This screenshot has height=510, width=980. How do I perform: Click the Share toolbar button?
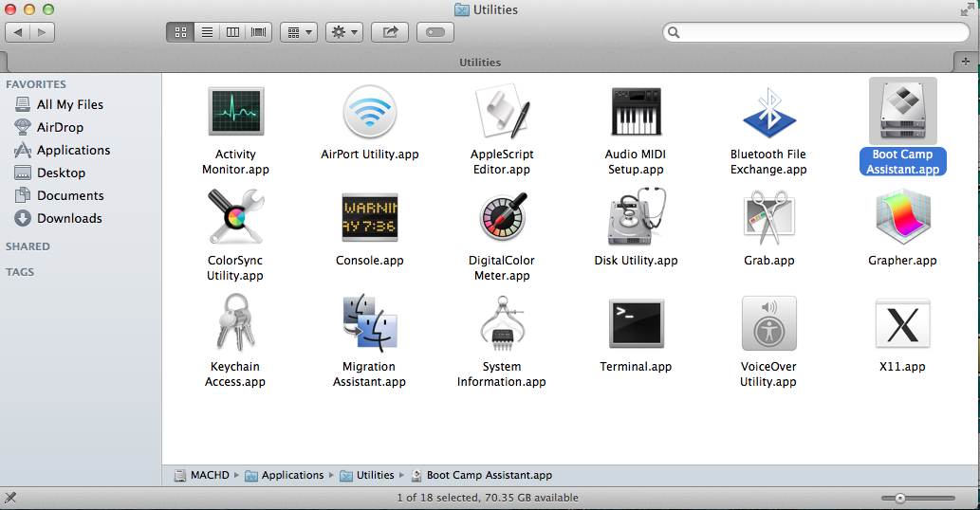390,32
